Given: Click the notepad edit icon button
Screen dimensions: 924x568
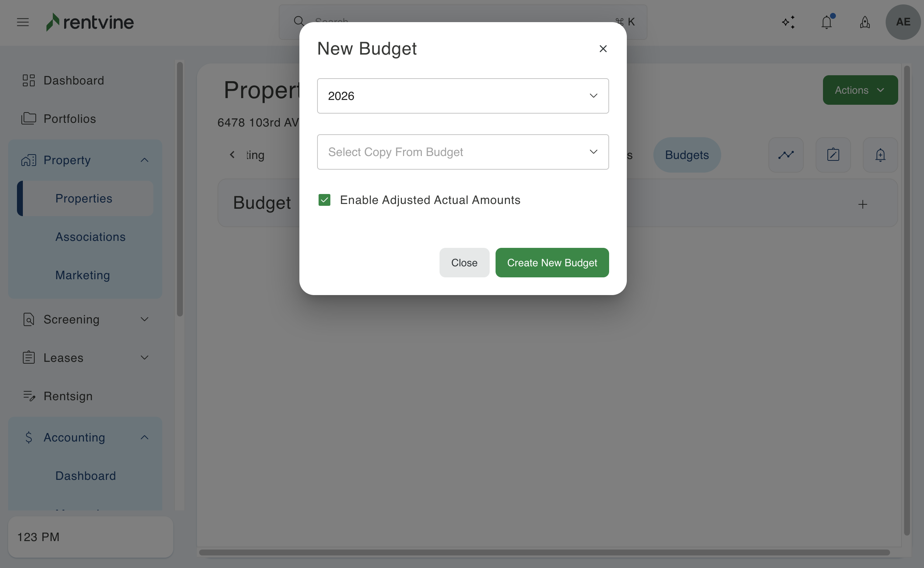Looking at the screenshot, I should [x=833, y=155].
